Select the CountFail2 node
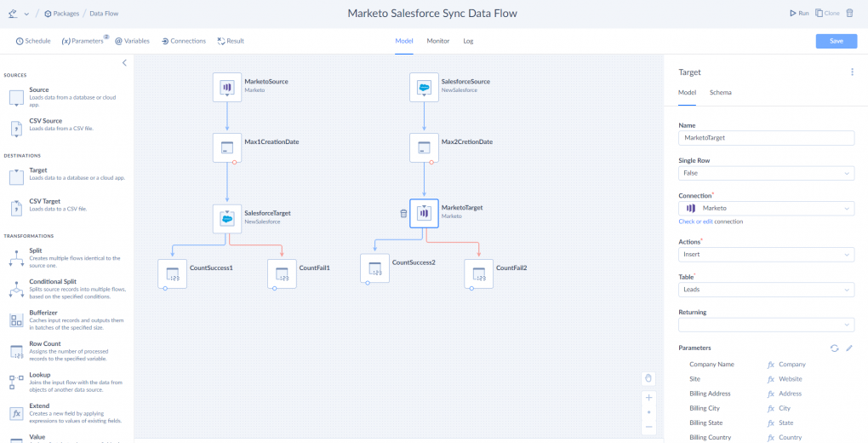The height and width of the screenshot is (443, 868). point(479,274)
